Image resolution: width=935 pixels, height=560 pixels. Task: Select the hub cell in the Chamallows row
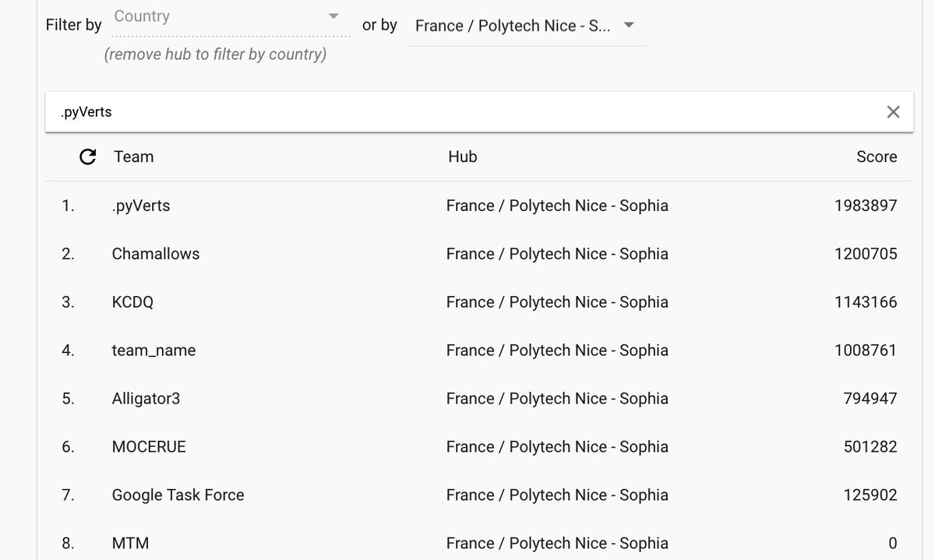557,254
